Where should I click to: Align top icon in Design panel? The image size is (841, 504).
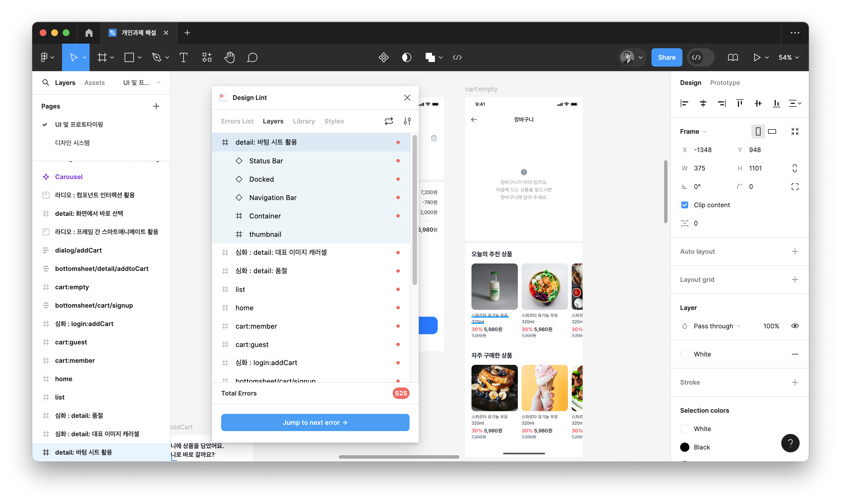pyautogui.click(x=739, y=103)
